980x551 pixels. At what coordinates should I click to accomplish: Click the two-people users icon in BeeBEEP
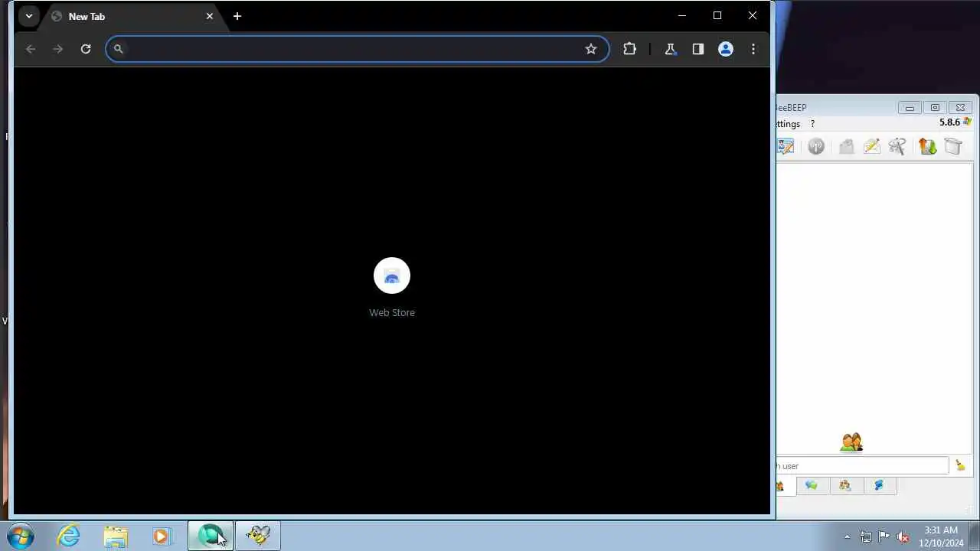(x=851, y=442)
